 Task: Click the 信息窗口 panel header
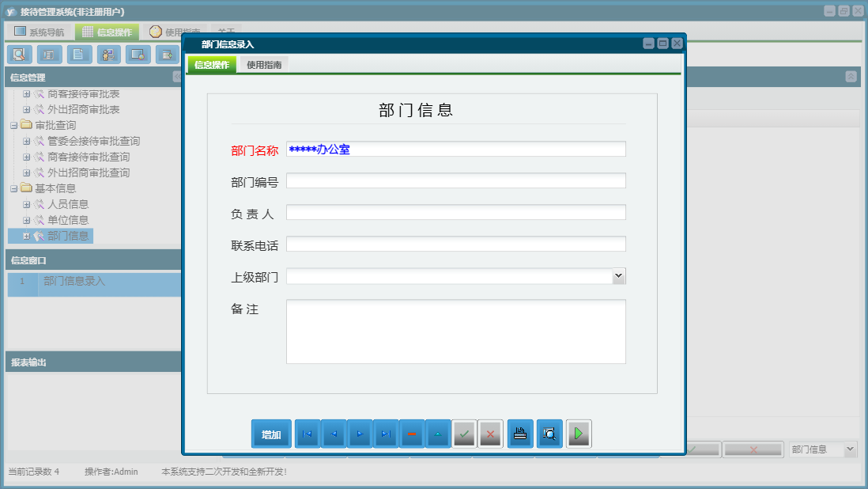tap(93, 260)
